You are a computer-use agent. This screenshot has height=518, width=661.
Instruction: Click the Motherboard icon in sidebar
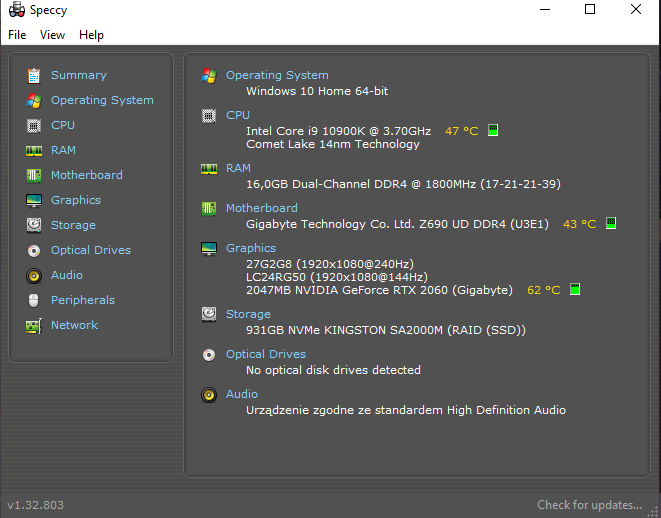[x=34, y=175]
